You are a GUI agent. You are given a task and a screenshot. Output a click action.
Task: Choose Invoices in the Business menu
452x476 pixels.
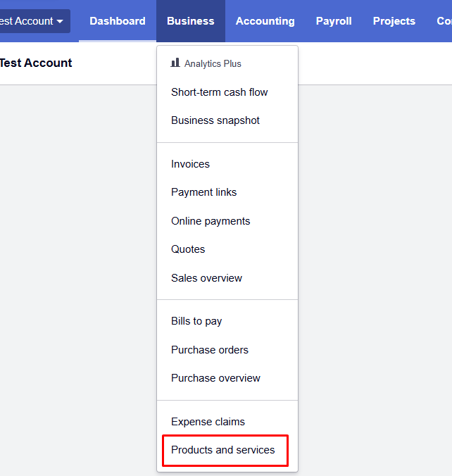tap(190, 164)
